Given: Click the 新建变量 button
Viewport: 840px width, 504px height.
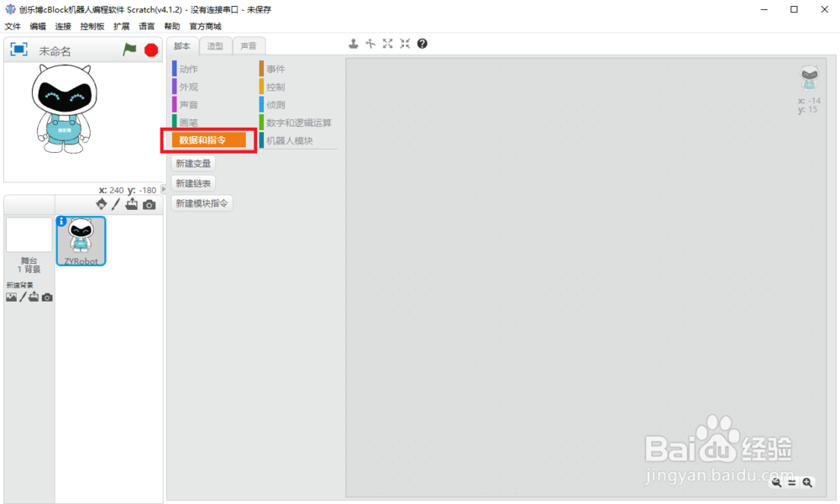Looking at the screenshot, I should tap(193, 163).
